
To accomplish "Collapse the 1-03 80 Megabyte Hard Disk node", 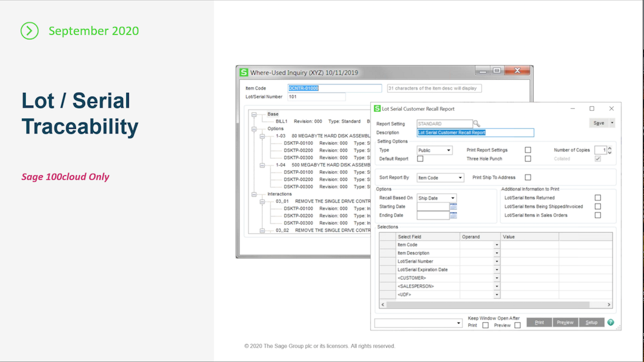I will point(262,136).
